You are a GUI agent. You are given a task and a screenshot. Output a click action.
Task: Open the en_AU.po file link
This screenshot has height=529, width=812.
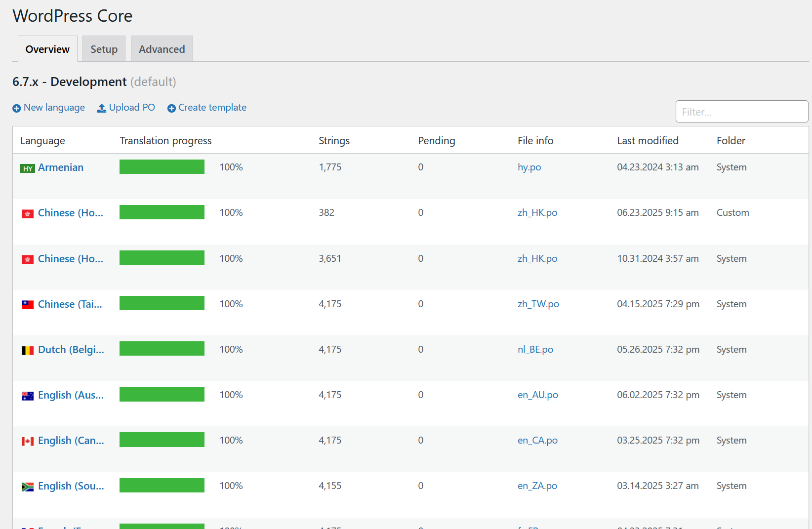click(538, 395)
